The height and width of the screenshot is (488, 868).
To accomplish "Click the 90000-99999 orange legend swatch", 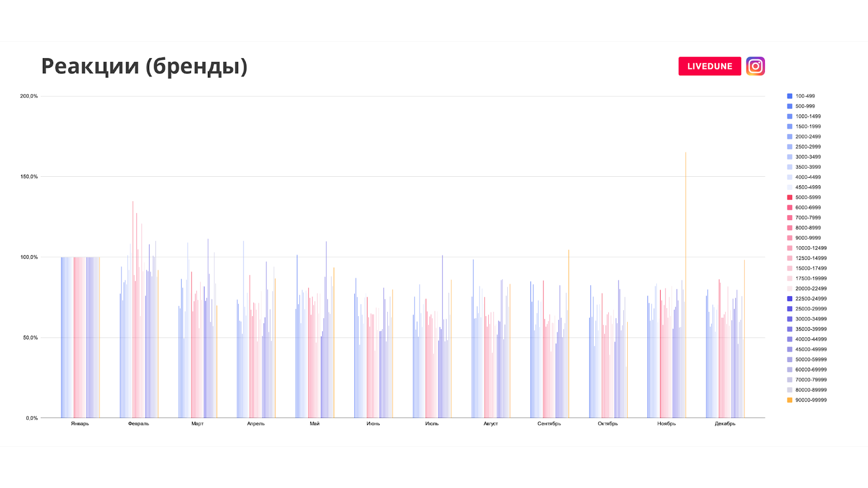I will tap(790, 400).
